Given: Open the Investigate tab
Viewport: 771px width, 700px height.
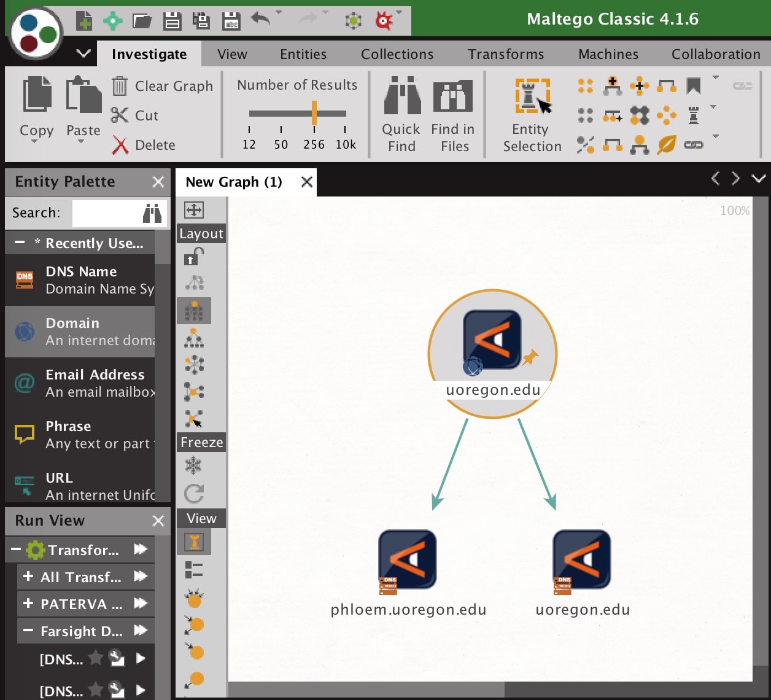Looking at the screenshot, I should 149,54.
